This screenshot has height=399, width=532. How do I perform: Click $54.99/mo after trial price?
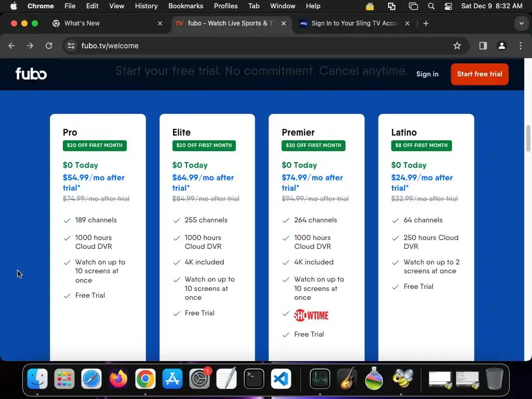94,182
